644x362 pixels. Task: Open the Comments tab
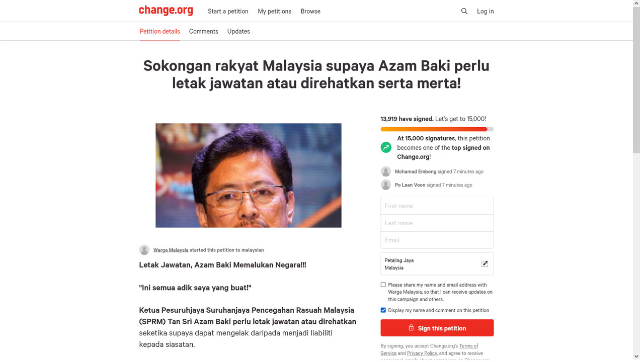tap(204, 31)
